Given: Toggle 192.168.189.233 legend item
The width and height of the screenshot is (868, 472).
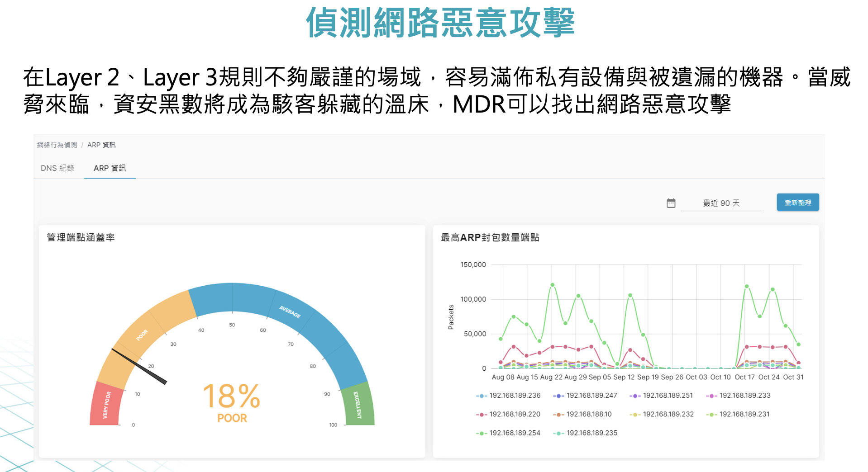Looking at the screenshot, I should click(x=739, y=396).
